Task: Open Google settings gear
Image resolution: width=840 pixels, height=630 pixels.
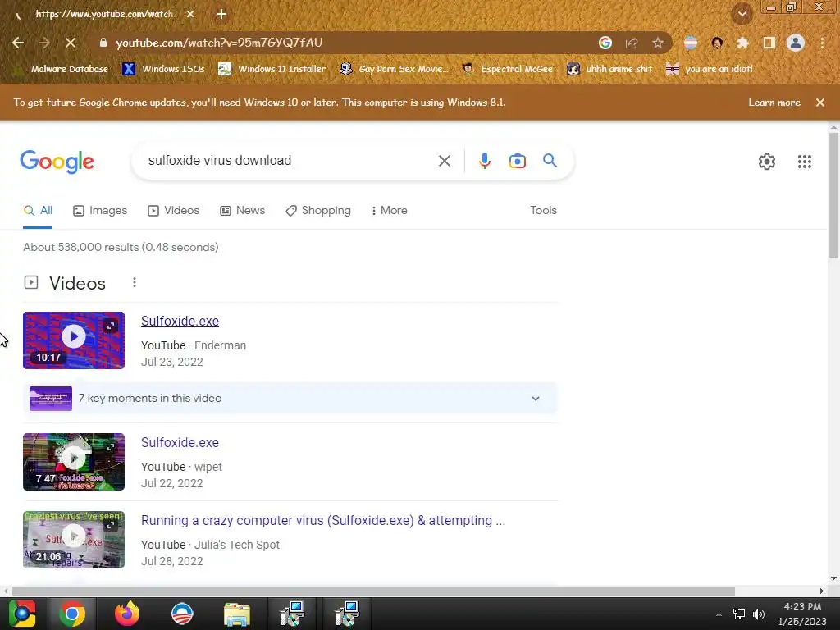Action: pos(767,162)
